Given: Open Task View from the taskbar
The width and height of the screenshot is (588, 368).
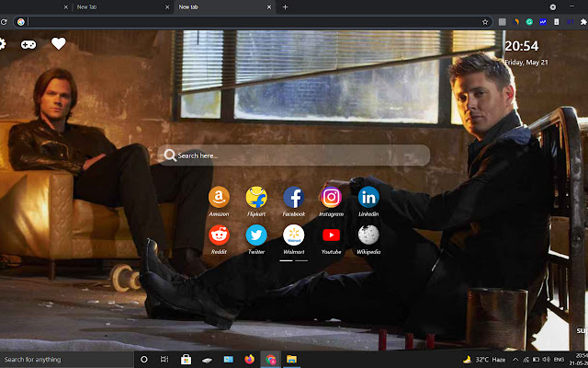Looking at the screenshot, I should coord(164,360).
